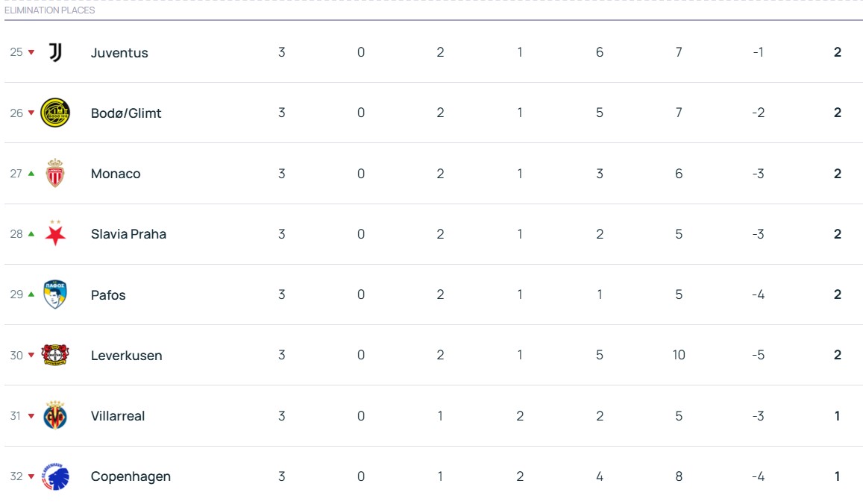Click the Villarreal club crest
The height and width of the screenshot is (504, 863).
[x=55, y=415]
